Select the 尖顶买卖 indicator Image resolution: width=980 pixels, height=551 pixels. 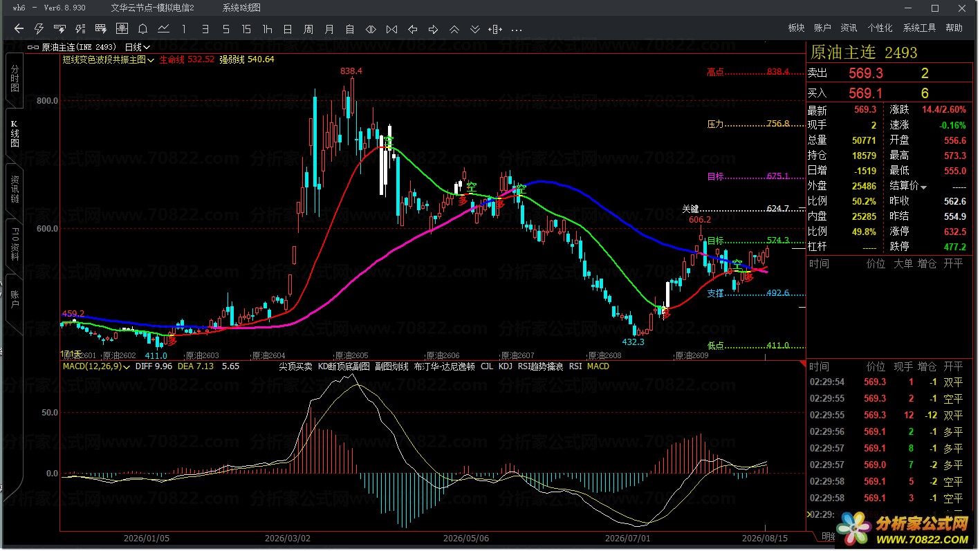coord(295,366)
